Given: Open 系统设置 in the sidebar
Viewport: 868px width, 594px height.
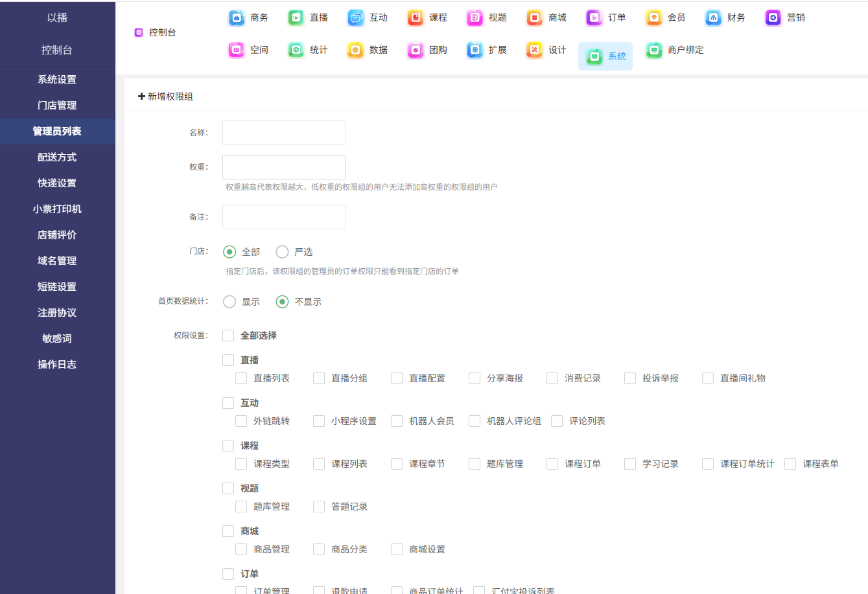Looking at the screenshot, I should (57, 80).
